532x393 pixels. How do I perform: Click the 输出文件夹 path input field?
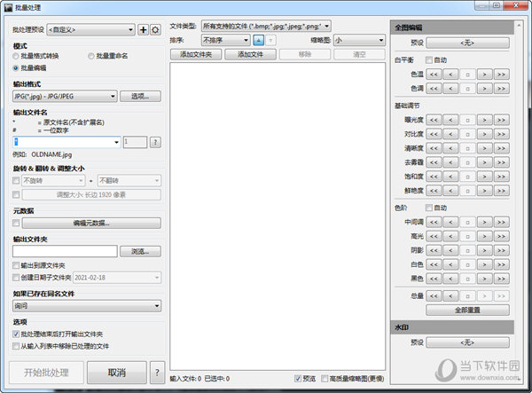coord(65,251)
